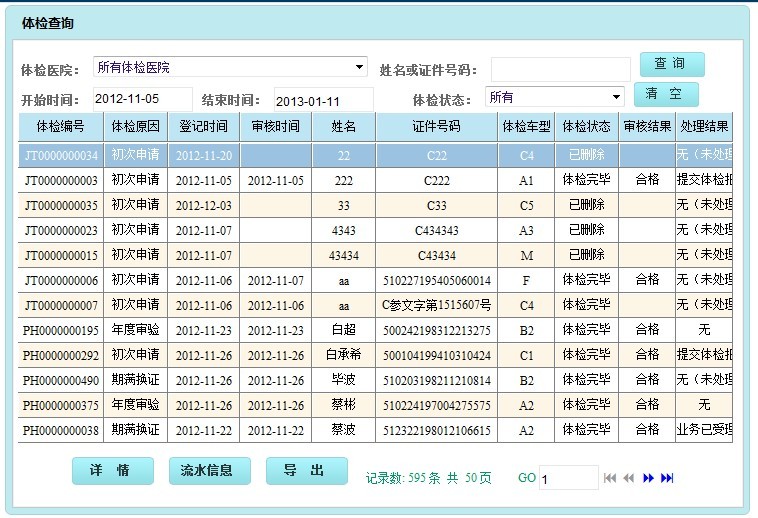Screen dimensions: 758x518
Task: Select row JT0000000034
Action: coord(375,155)
